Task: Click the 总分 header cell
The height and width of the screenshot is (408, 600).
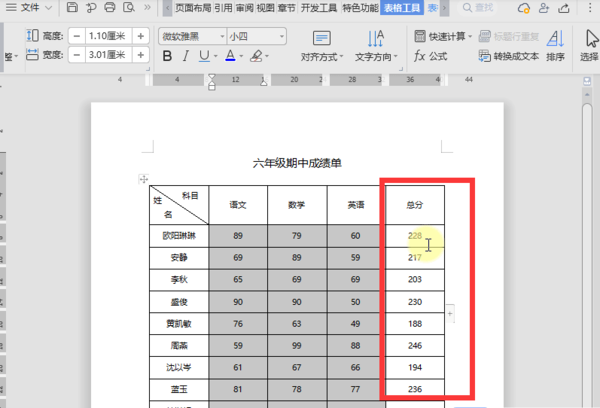Action: coord(415,205)
